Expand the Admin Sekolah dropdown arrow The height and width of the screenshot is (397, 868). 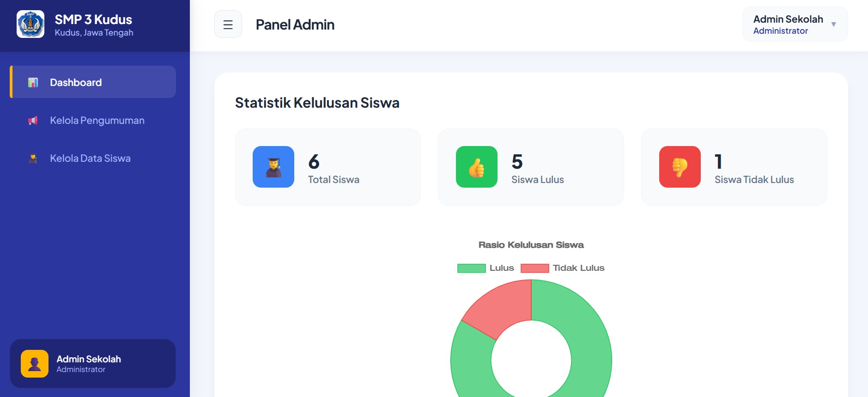834,24
